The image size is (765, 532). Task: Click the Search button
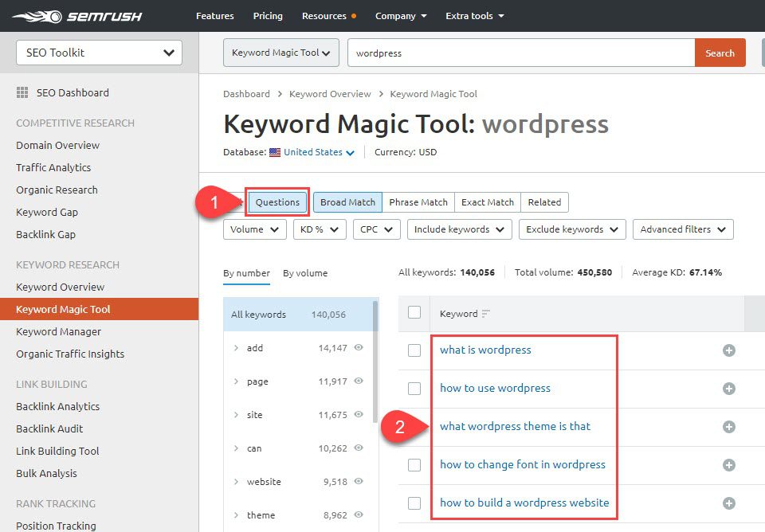720,53
